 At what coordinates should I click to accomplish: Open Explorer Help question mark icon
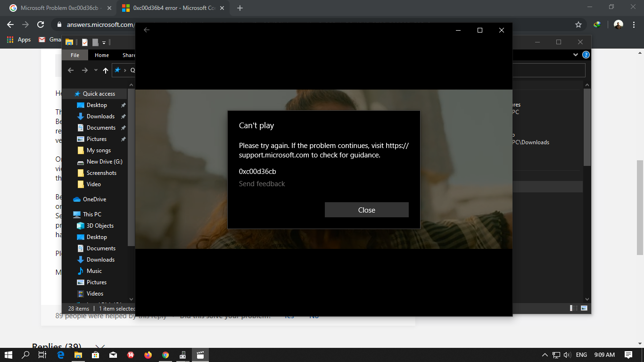coord(586,55)
